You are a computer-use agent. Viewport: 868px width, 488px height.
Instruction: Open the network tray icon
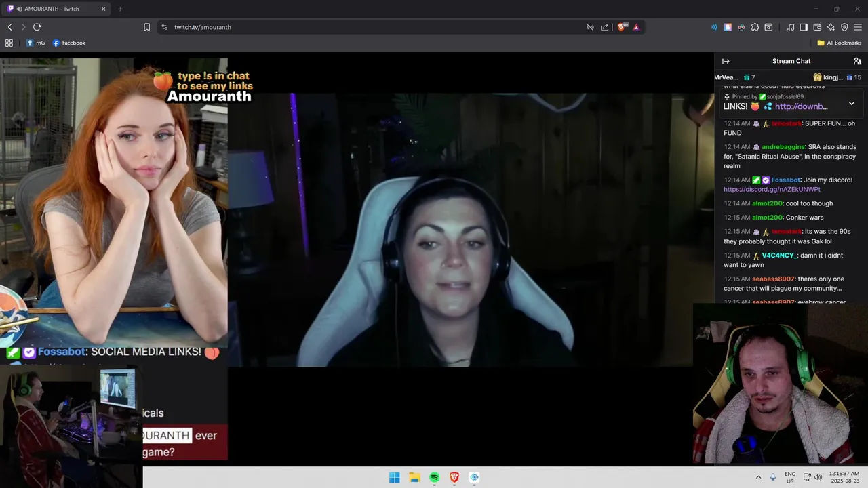pos(807,477)
